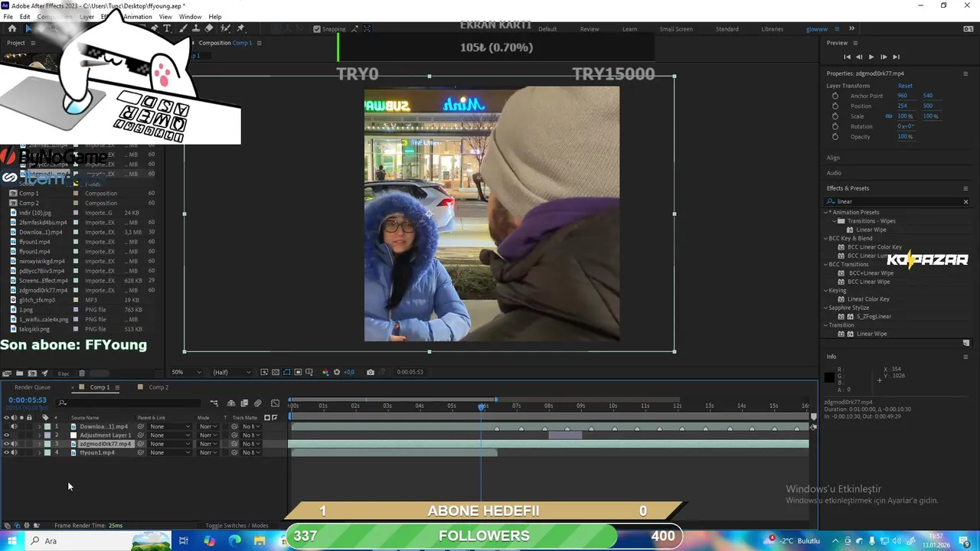Toggle video visibility of zdgmodl0rk77.mp4 layer
The image size is (980, 551).
coord(7,444)
